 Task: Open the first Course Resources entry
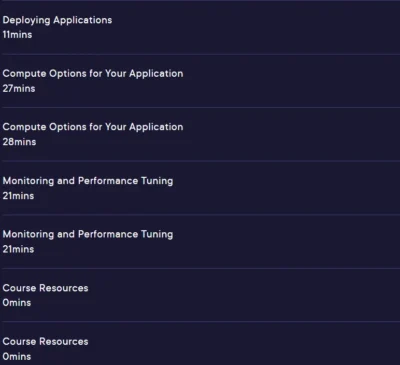pos(45,288)
